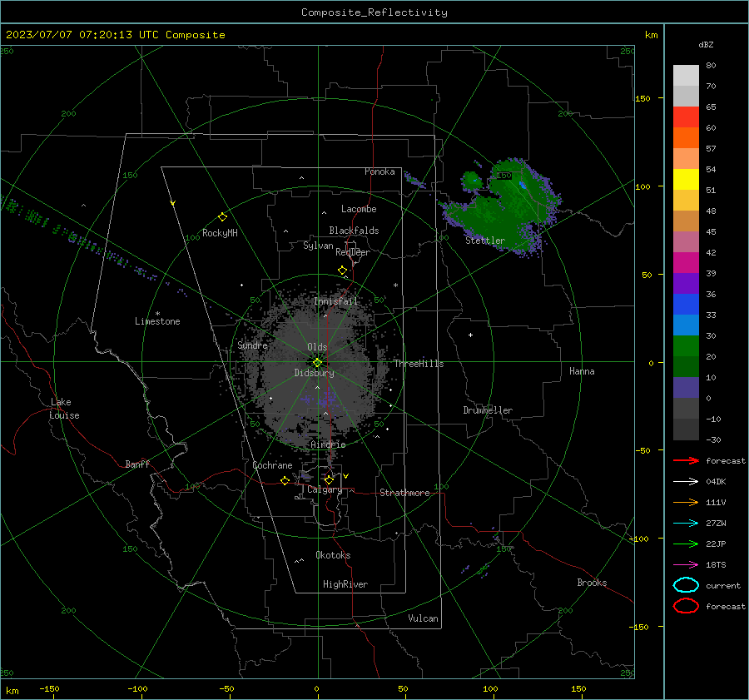Click the Airdrie city label

[x=328, y=444]
